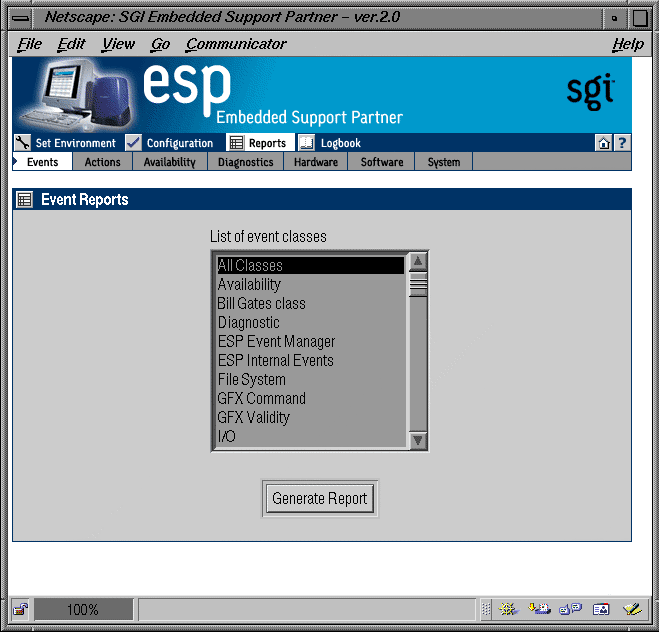Open the File menu
The image size is (659, 632).
(x=29, y=44)
